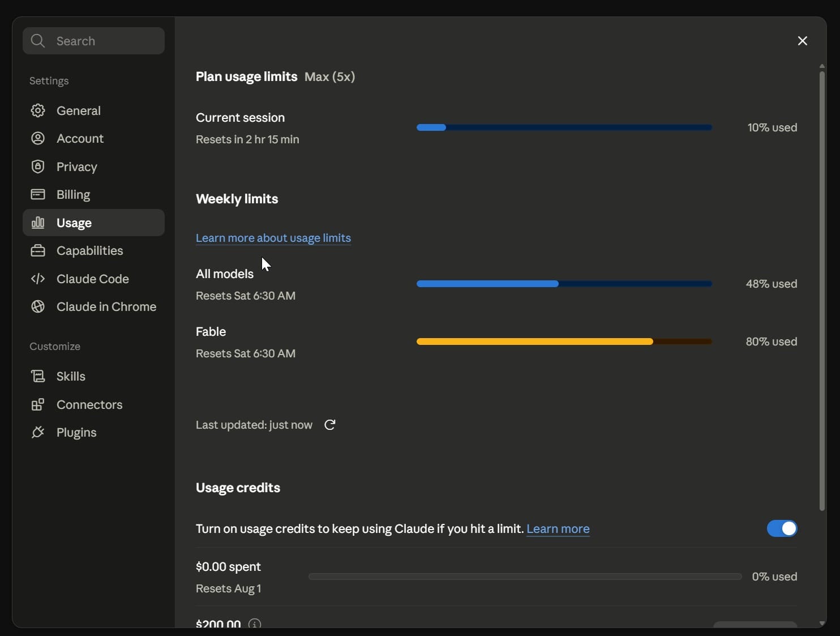The height and width of the screenshot is (636, 840).
Task: Disable the usage credits toggle
Action: tap(782, 528)
